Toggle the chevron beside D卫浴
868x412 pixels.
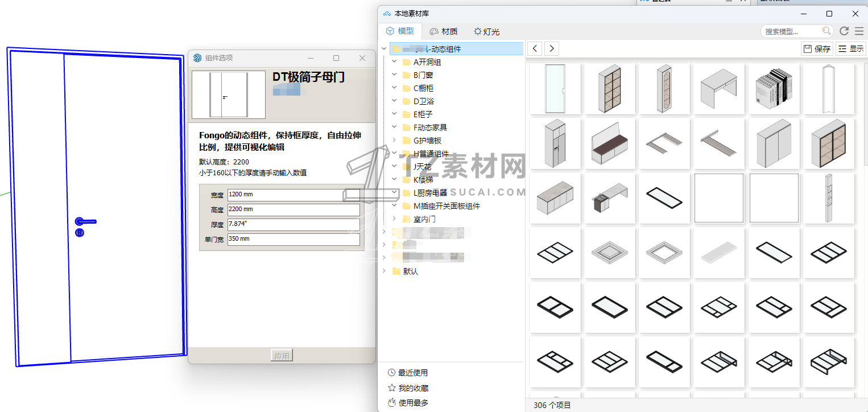[395, 101]
